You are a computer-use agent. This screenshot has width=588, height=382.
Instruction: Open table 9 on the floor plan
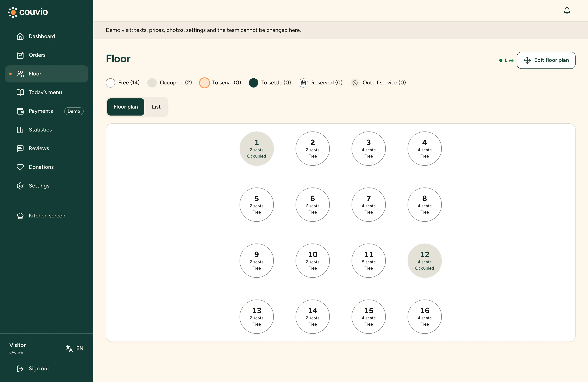pyautogui.click(x=256, y=260)
